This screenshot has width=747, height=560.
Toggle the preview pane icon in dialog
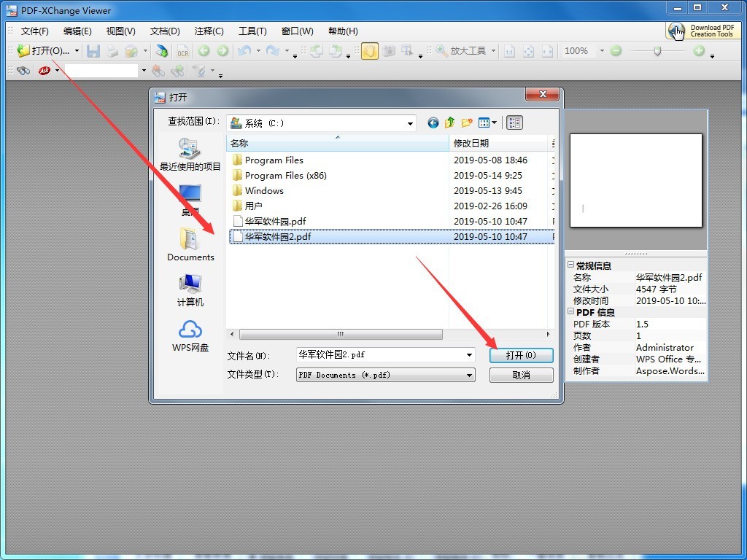[514, 122]
